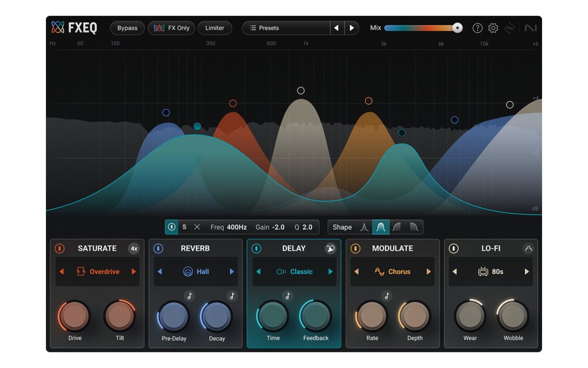Image resolution: width=588 pixels, height=368 pixels.
Task: Delete the selected band with the X
Action: coord(197,227)
